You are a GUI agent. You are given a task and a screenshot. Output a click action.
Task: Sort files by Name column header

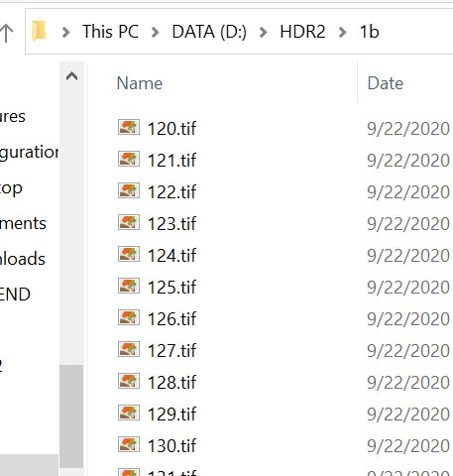click(140, 83)
